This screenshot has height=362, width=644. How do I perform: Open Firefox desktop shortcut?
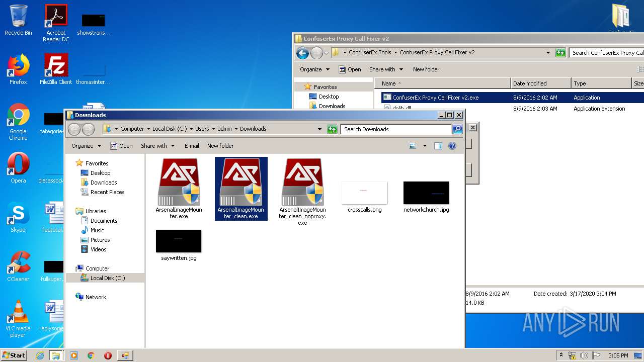[18, 69]
